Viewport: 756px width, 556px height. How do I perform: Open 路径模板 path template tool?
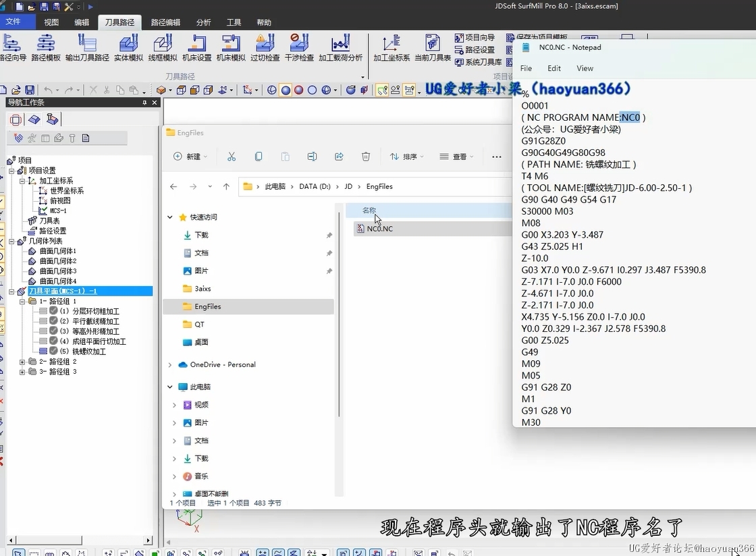(x=46, y=48)
